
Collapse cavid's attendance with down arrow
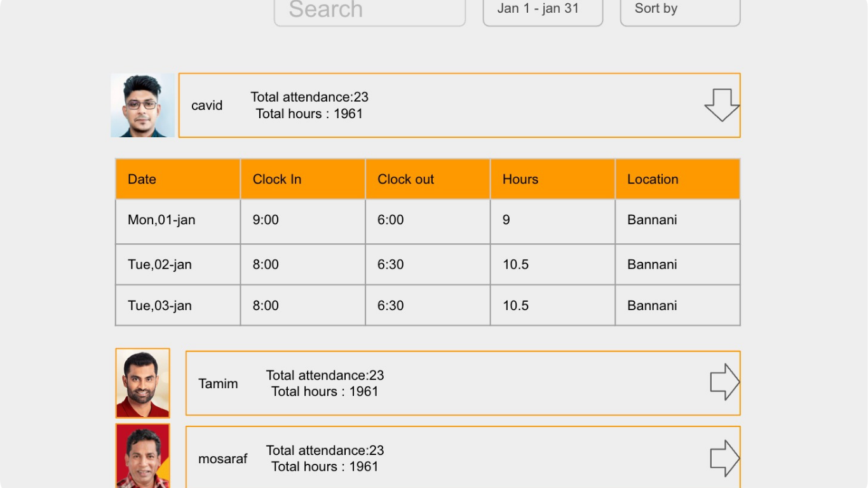[722, 105]
